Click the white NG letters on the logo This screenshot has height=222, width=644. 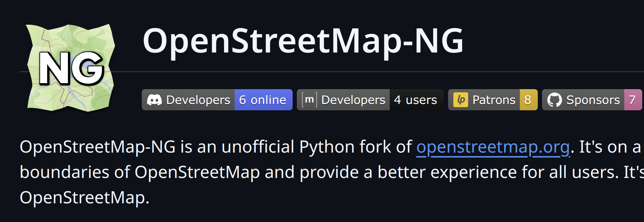(x=71, y=68)
